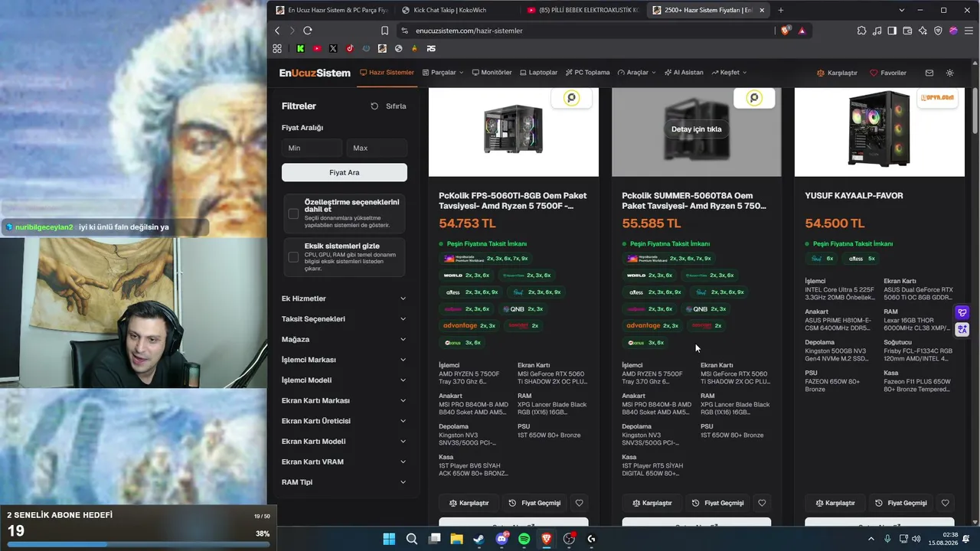This screenshot has height=551, width=980.
Task: Open the Kick bookmark in bookmarks bar
Action: tap(301, 48)
